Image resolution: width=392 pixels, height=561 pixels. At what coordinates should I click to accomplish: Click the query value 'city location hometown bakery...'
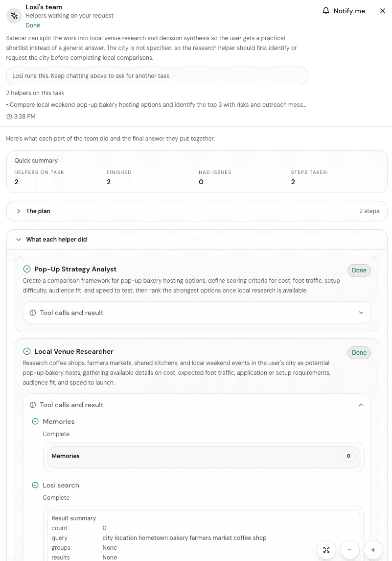184,538
